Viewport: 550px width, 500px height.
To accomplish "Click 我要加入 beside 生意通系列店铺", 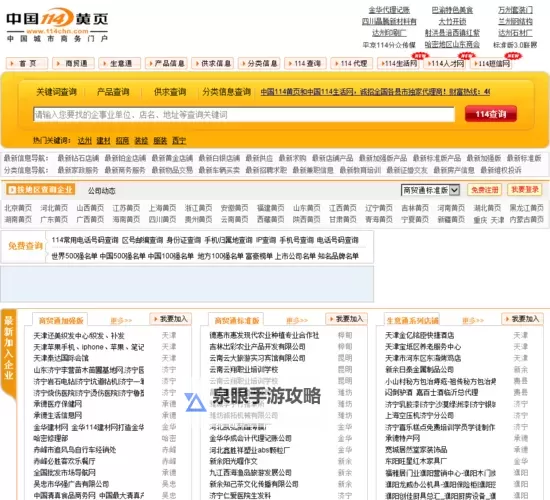I will [x=522, y=319].
